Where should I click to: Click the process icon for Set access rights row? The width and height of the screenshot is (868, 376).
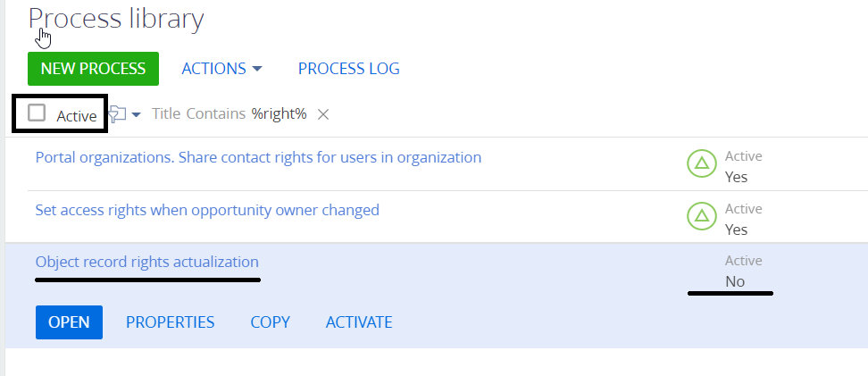click(x=701, y=216)
